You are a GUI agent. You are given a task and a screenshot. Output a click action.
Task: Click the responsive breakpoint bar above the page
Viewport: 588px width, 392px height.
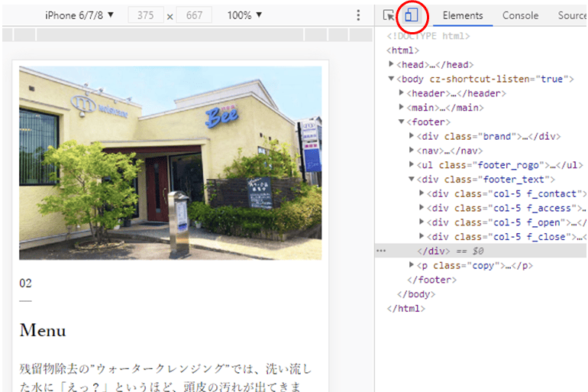[x=188, y=34]
